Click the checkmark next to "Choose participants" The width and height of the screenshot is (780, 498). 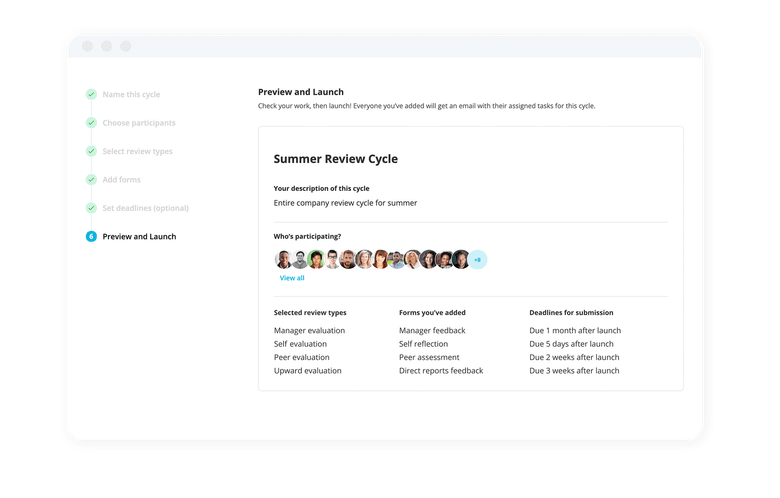(91, 123)
